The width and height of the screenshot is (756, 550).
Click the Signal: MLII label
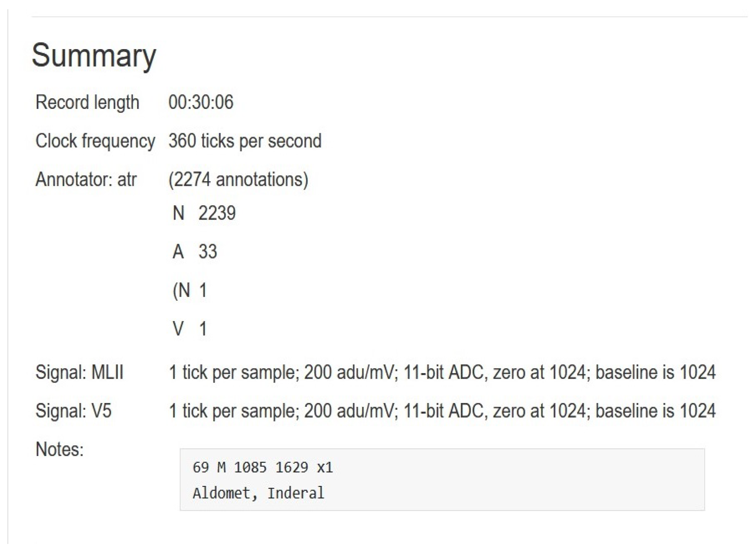[79, 372]
